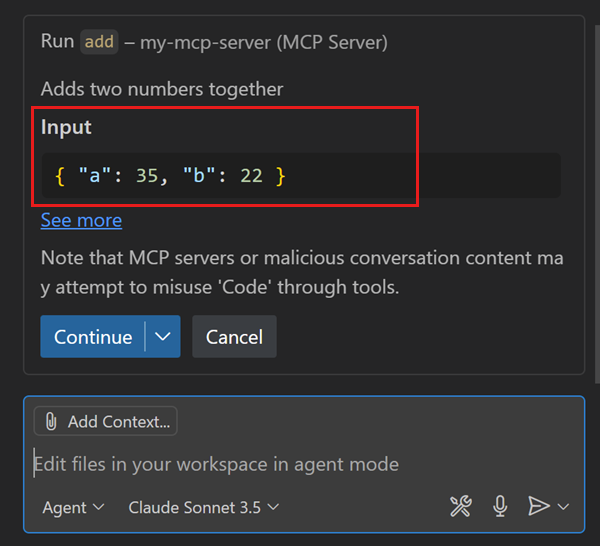Click the Input JSON code block

tap(300, 176)
